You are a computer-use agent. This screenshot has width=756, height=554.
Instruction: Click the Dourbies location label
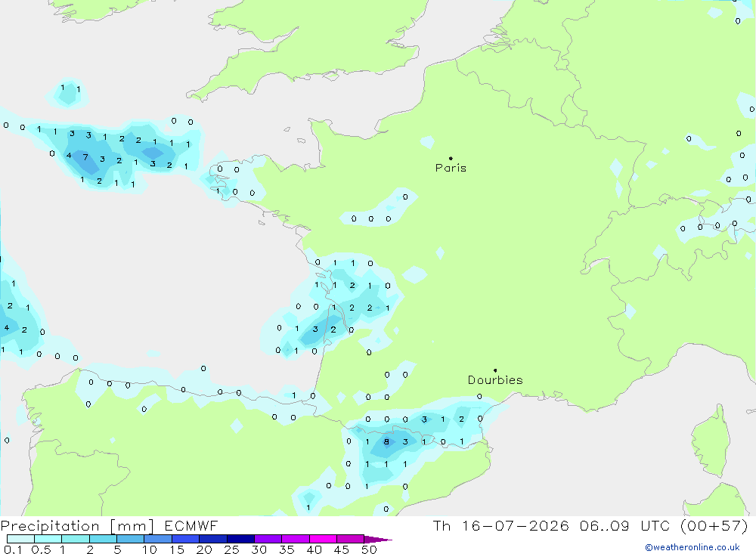click(495, 380)
